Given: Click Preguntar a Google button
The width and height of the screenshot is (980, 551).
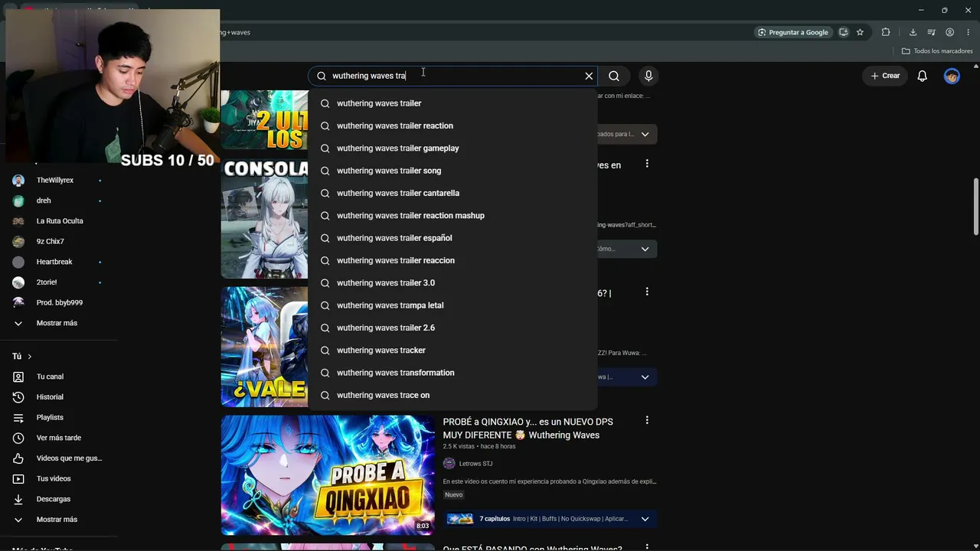Looking at the screenshot, I should (x=792, y=32).
